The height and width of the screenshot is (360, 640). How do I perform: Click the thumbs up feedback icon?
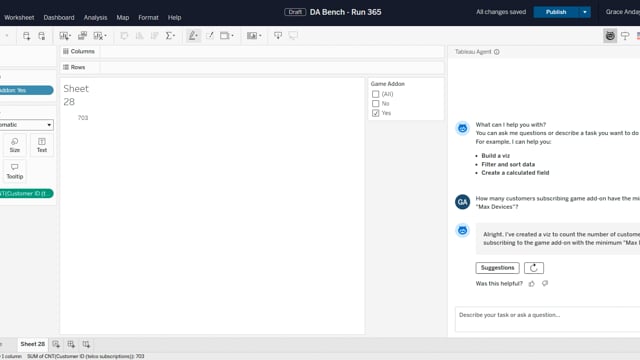pos(531,284)
